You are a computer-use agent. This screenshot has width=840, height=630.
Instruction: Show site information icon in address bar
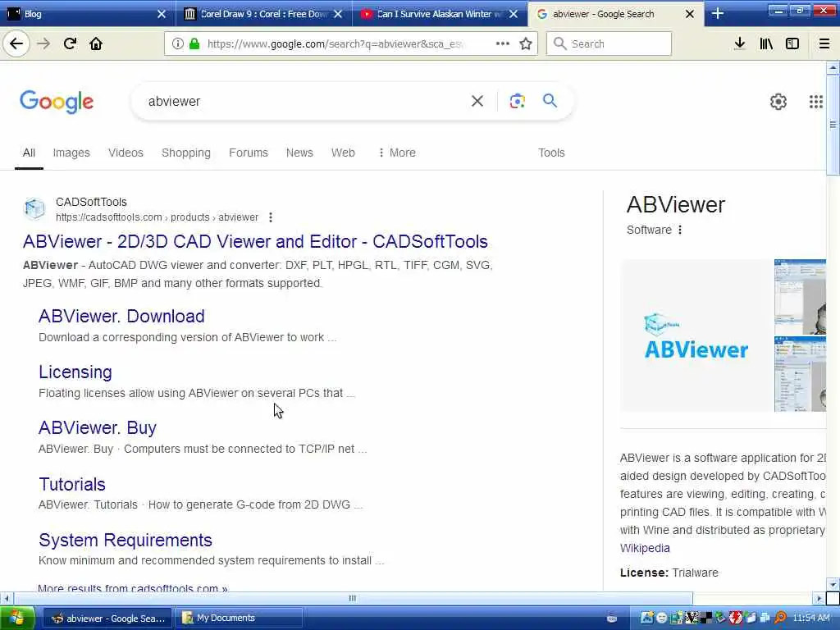coord(177,43)
